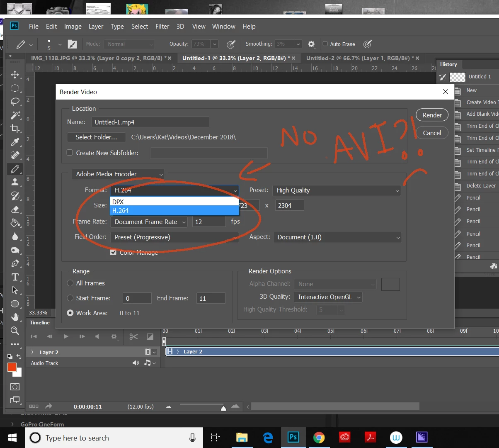Select the Lasso tool
499x448 pixels.
click(15, 102)
